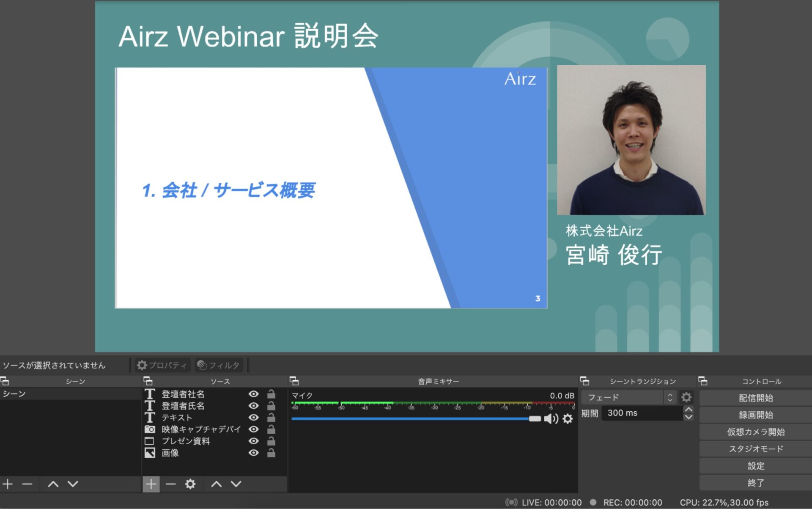Lock the 登壇者氏名 source
Viewport: 812px width, 509px height.
pyautogui.click(x=271, y=406)
